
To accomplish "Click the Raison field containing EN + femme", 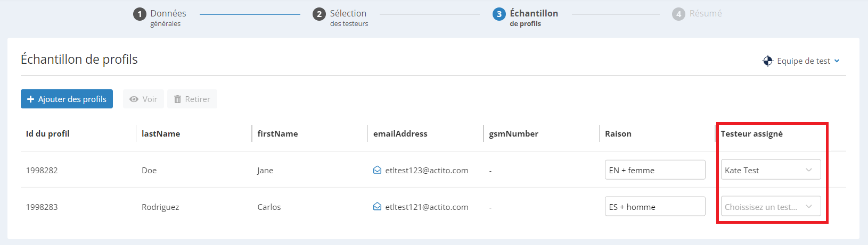I will click(655, 170).
